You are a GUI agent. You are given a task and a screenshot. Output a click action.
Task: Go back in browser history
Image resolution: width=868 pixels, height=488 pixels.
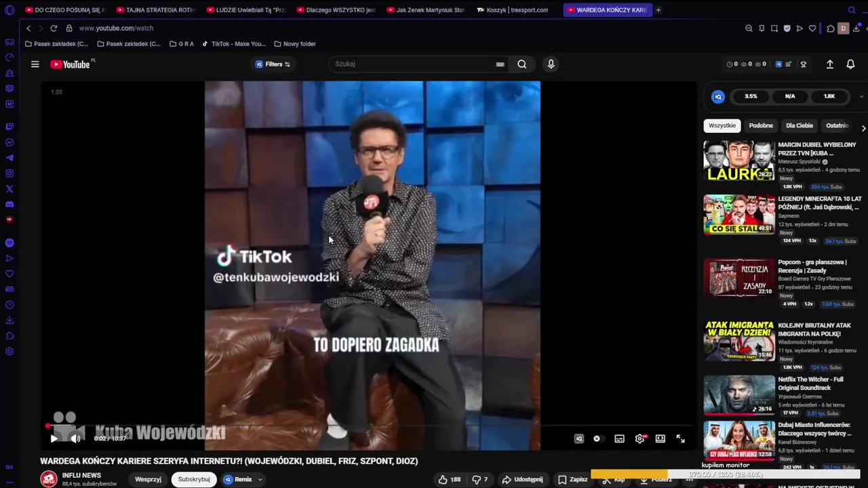(x=28, y=28)
